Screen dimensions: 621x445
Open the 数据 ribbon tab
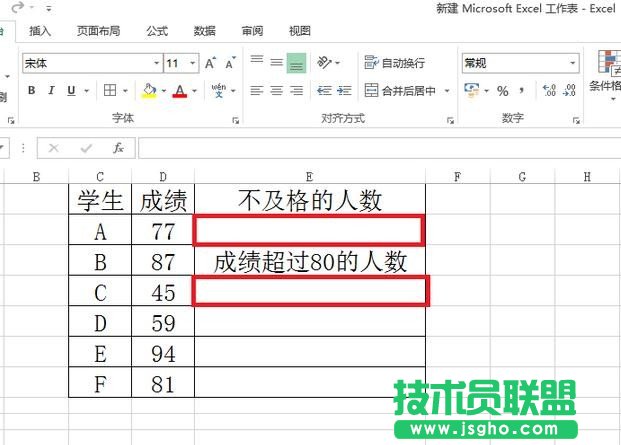coord(204,31)
